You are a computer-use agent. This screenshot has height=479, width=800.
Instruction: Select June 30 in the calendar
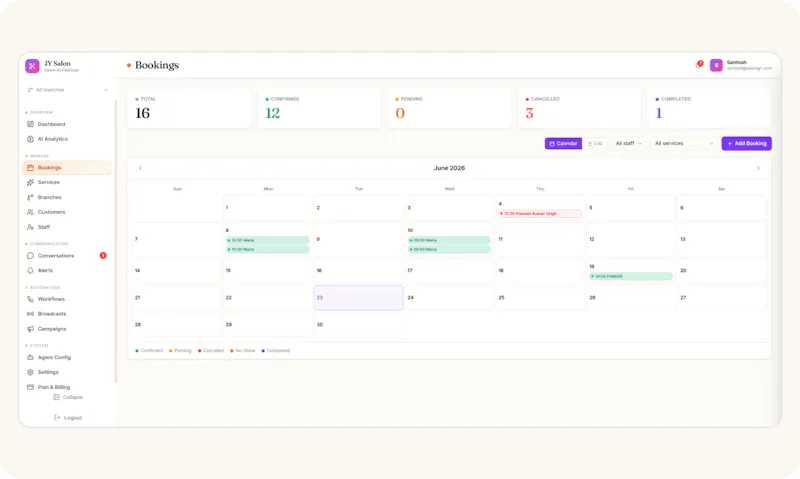point(359,324)
